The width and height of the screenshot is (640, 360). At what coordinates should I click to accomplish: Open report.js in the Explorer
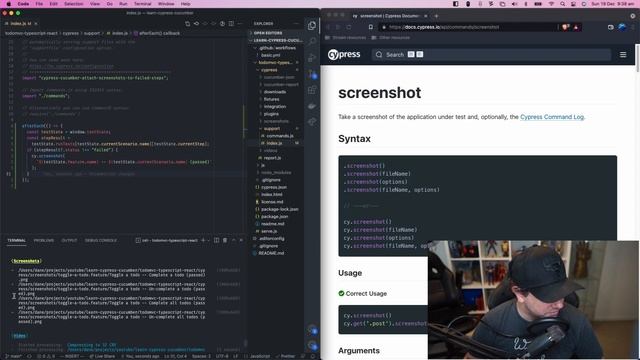(272, 158)
